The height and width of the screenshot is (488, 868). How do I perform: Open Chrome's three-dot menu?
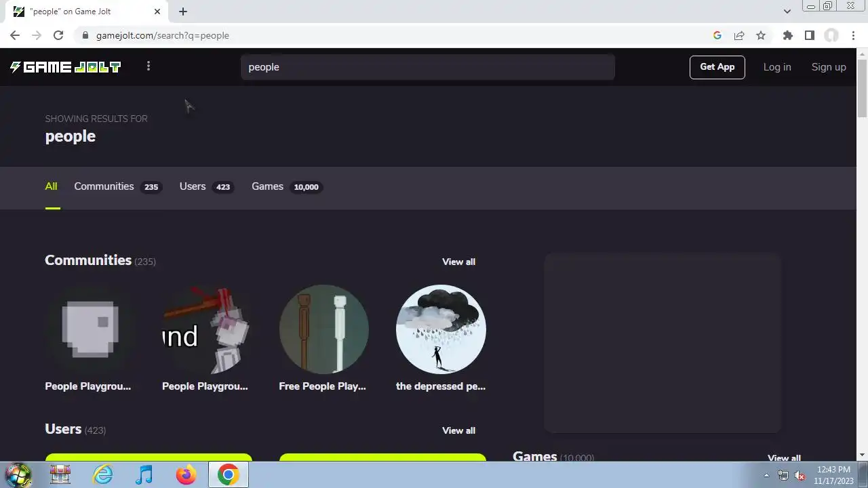854,35
